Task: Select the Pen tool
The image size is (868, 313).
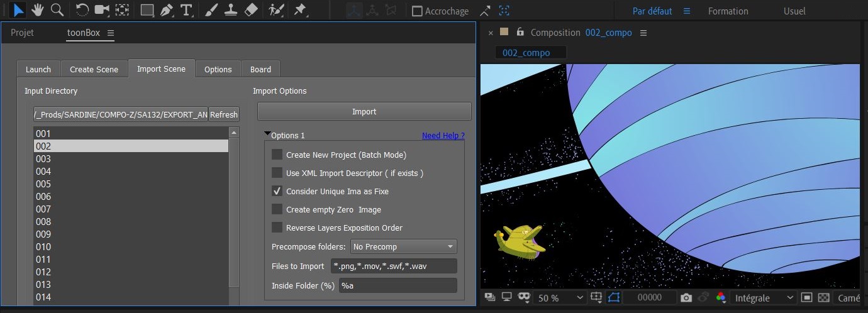Action: click(166, 10)
